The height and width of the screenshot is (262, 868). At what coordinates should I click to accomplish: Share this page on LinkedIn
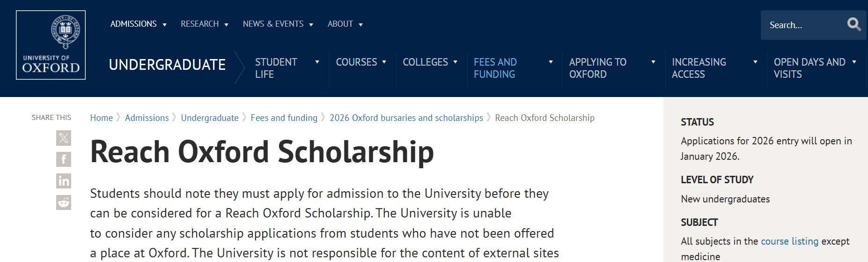click(64, 181)
